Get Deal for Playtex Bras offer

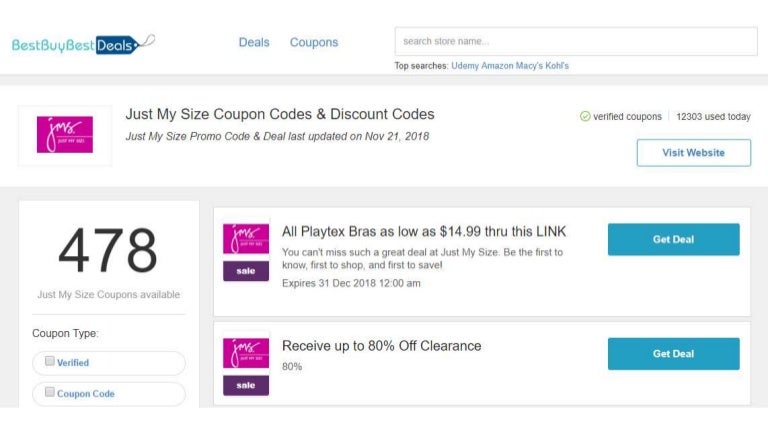673,240
